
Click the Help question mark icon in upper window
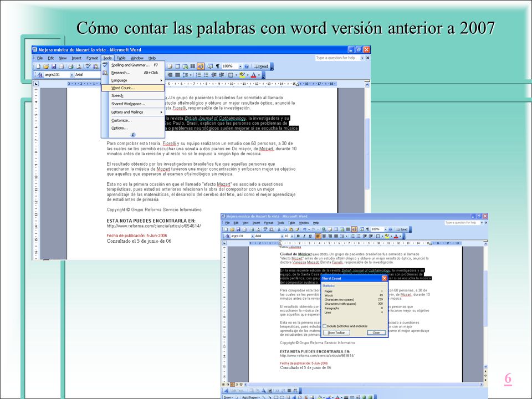(247, 66)
